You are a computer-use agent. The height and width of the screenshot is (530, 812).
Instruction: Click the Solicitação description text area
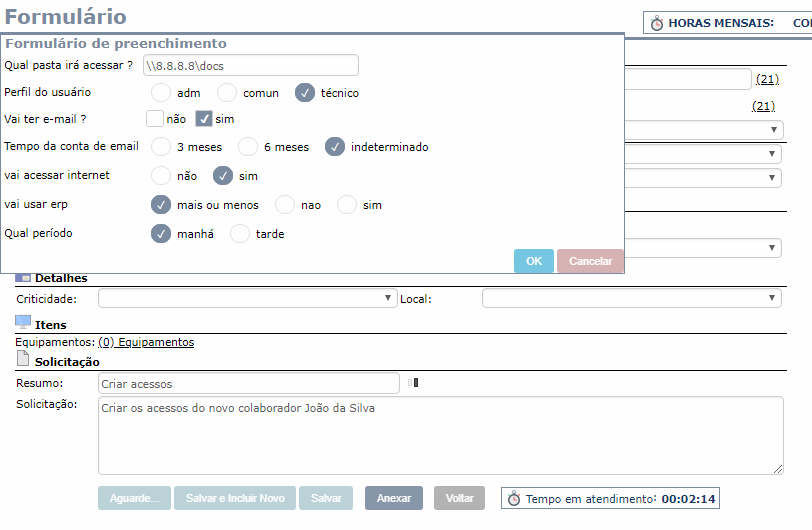click(x=440, y=435)
